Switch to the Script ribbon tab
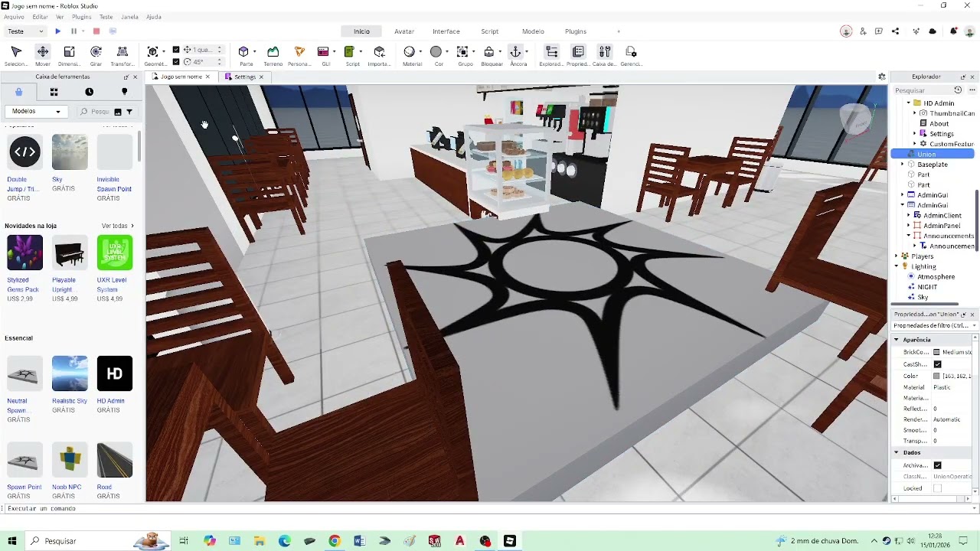 pos(490,31)
